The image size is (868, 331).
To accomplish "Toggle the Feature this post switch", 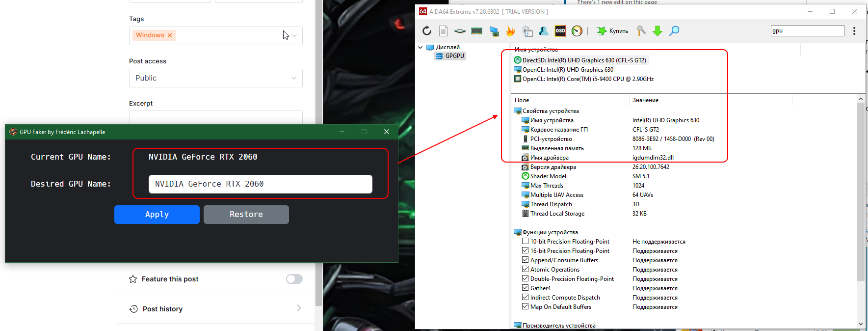I will click(294, 279).
